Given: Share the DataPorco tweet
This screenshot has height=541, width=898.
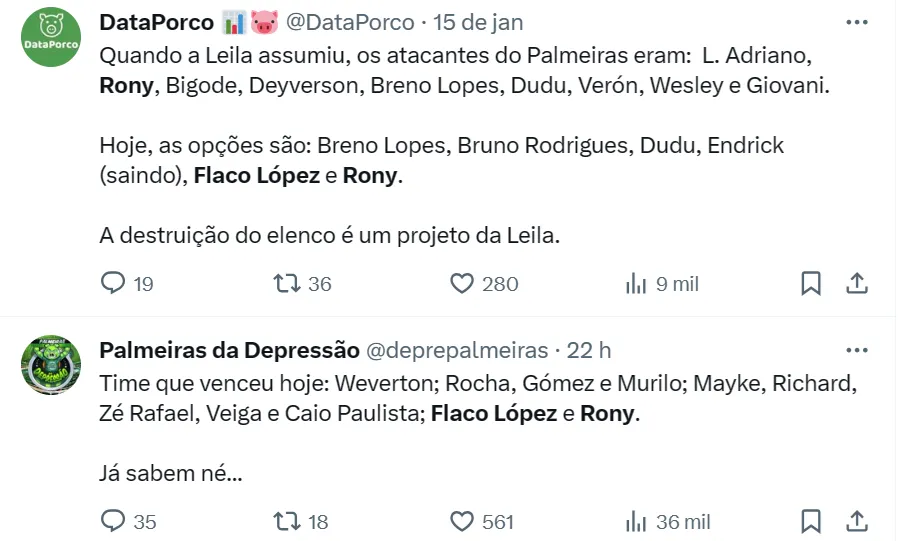Looking at the screenshot, I should pyautogui.click(x=857, y=284).
